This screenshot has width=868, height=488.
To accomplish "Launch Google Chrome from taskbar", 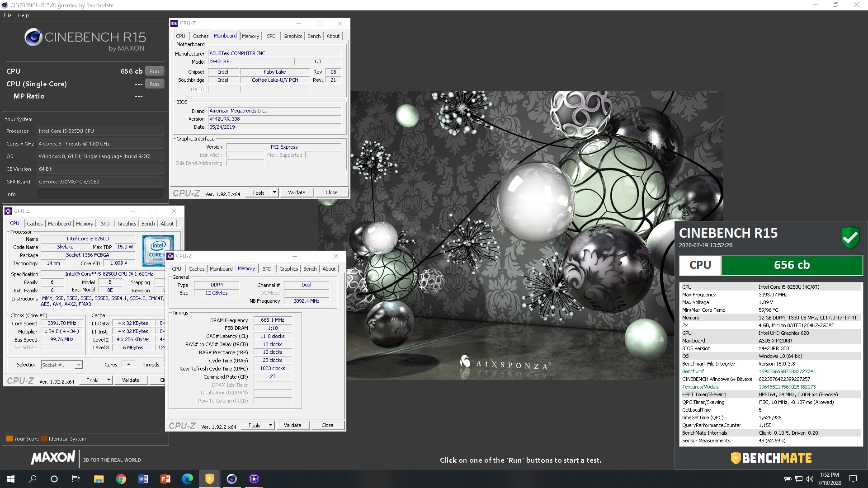I will click(x=121, y=479).
